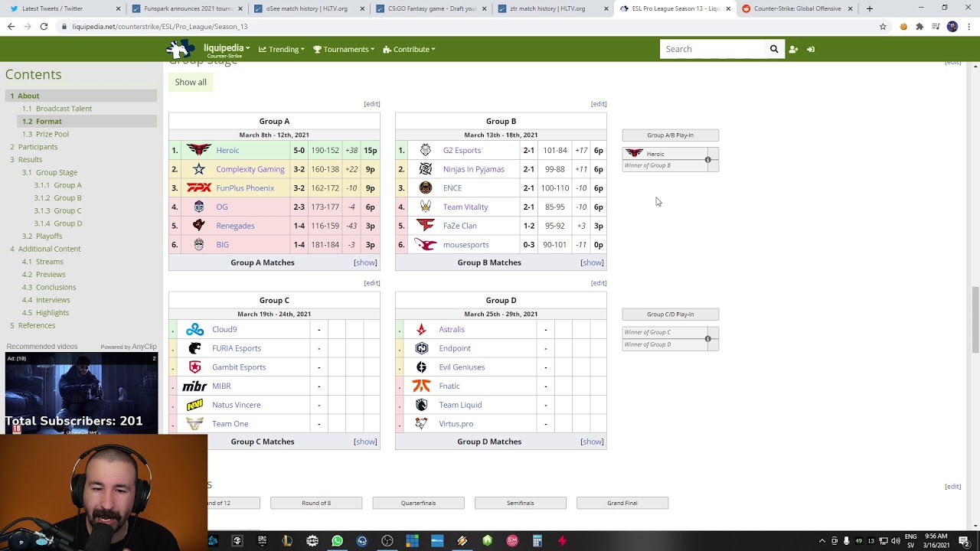The image size is (980, 551).
Task: Click the FaZe Clan logo
Action: click(426, 226)
